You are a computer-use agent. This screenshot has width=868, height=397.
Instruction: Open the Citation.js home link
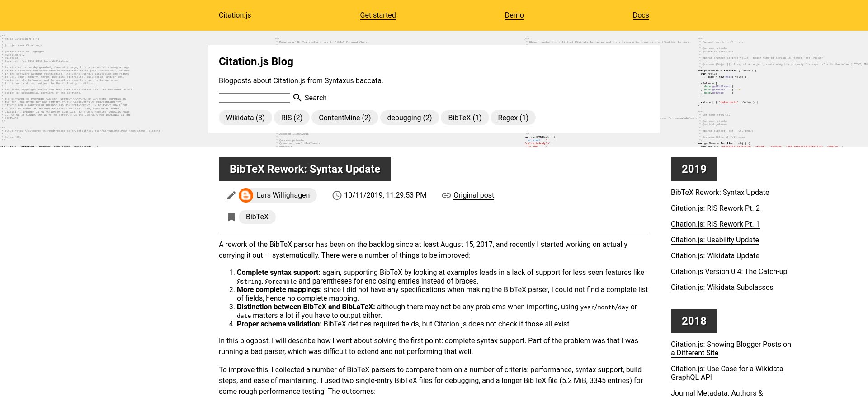(235, 15)
